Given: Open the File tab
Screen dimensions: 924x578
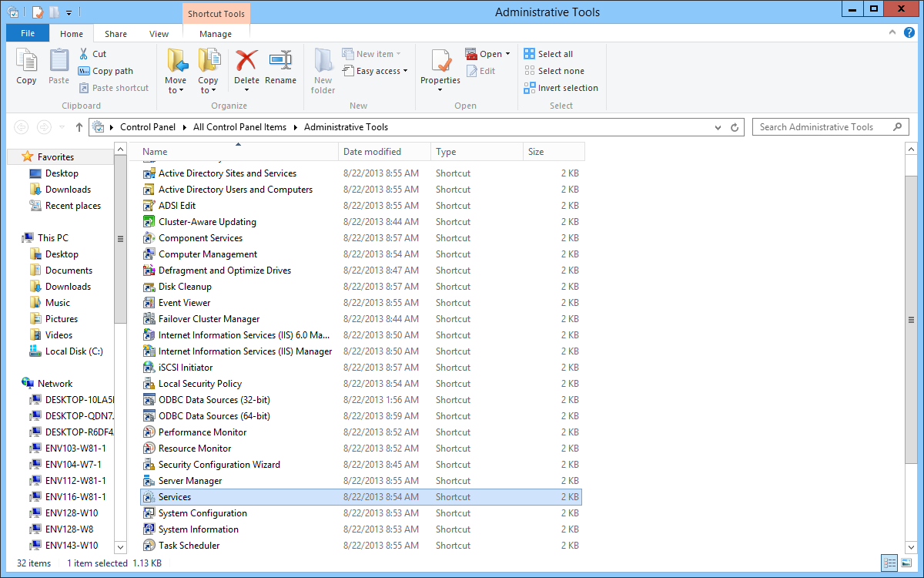Looking at the screenshot, I should point(28,33).
